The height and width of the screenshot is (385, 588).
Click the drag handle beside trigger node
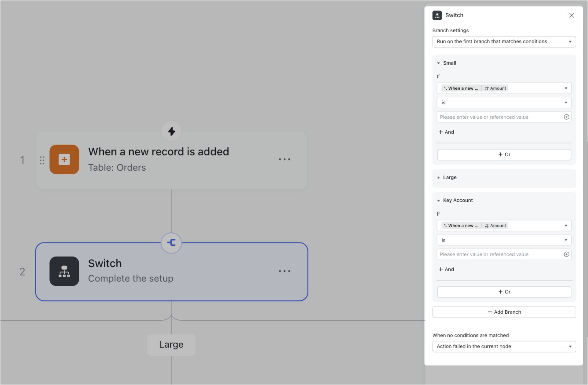tap(42, 160)
